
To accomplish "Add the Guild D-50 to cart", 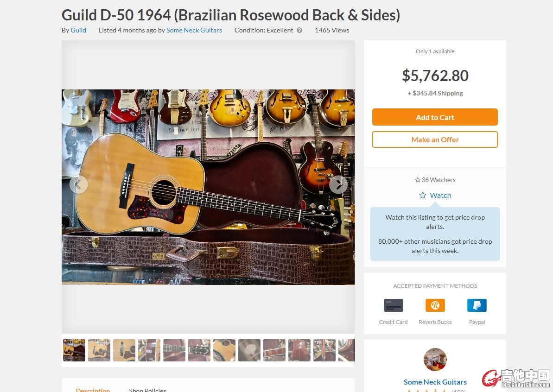I will [x=435, y=117].
